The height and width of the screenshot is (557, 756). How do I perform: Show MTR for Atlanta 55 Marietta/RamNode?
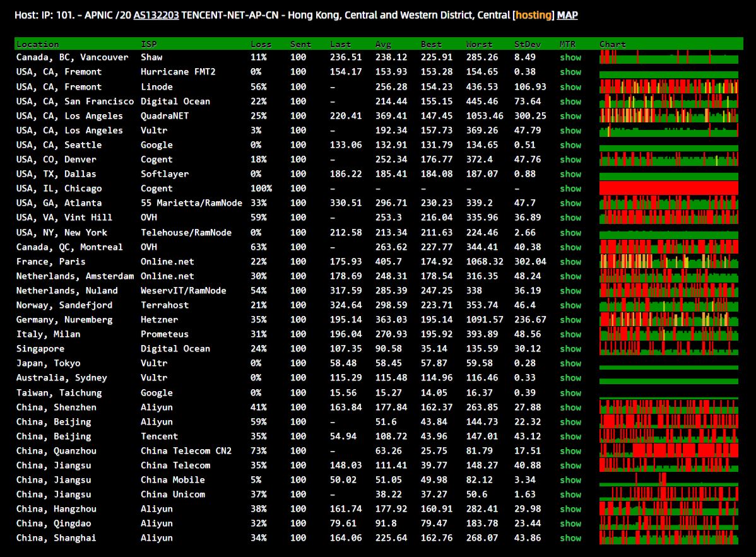570,203
